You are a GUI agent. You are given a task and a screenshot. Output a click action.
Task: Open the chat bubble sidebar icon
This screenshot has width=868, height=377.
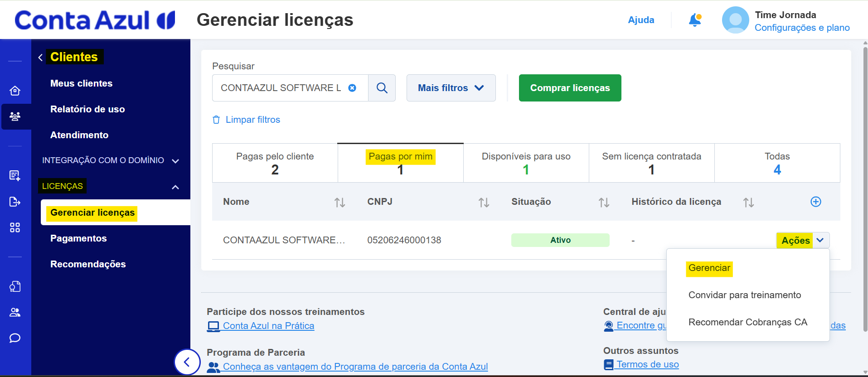(x=15, y=338)
